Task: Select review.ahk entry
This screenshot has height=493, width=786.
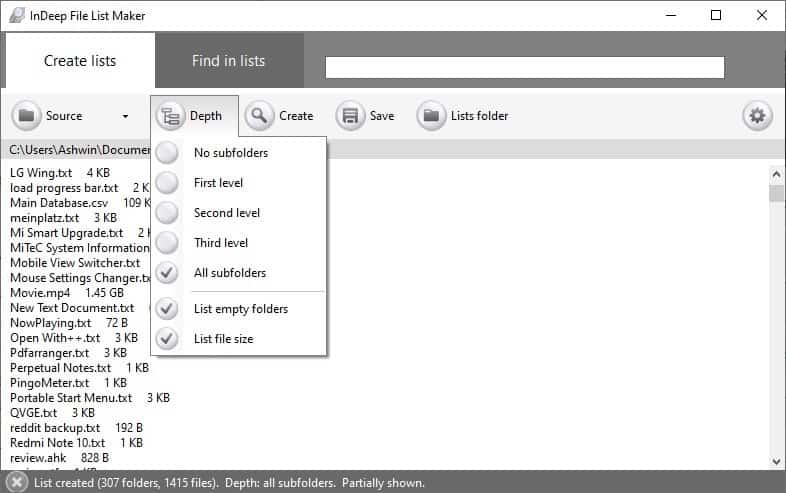Action: tap(60, 458)
